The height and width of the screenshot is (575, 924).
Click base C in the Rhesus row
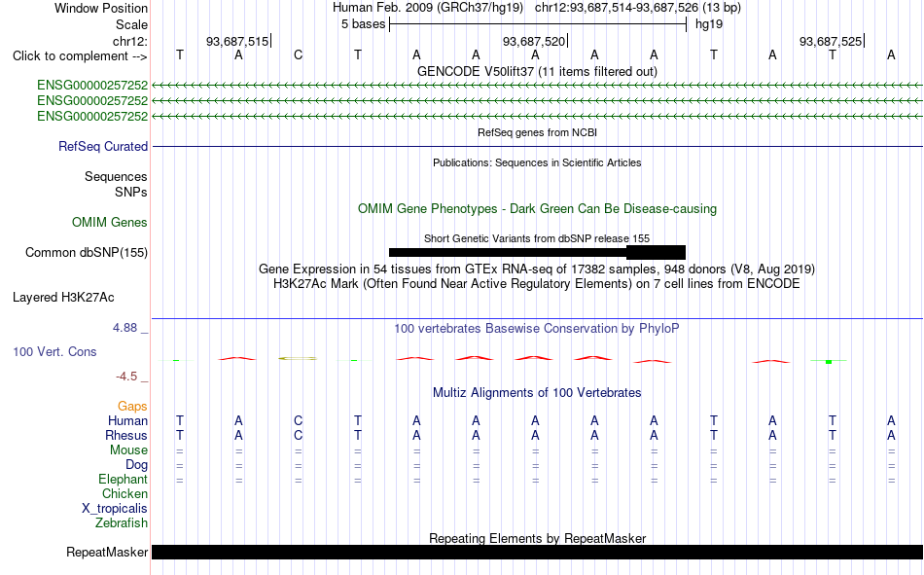[299, 435]
